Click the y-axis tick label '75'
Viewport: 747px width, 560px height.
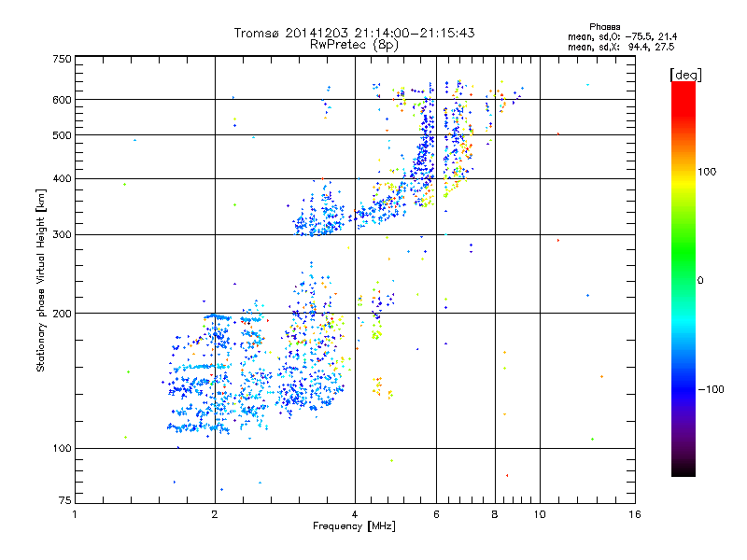65,500
